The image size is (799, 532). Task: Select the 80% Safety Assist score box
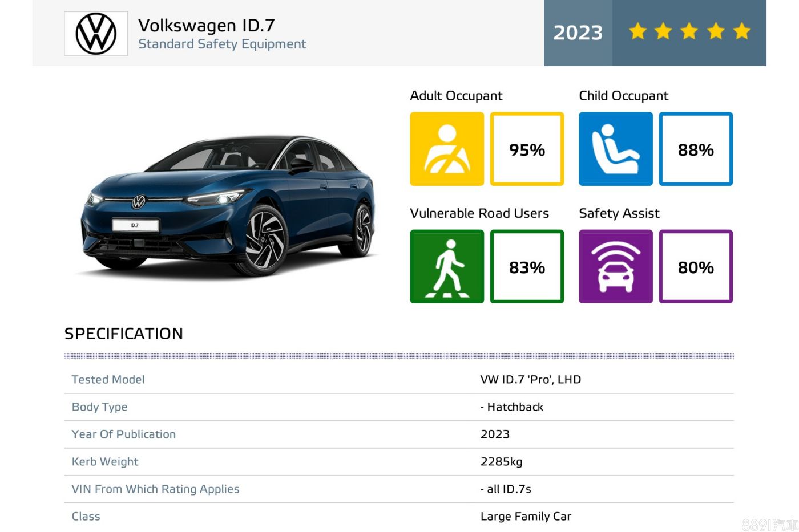pos(696,267)
